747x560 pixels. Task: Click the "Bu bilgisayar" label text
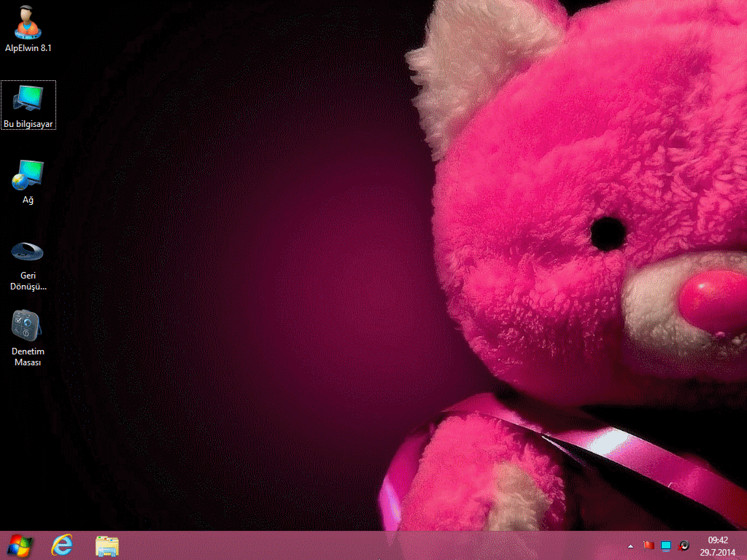pos(28,125)
